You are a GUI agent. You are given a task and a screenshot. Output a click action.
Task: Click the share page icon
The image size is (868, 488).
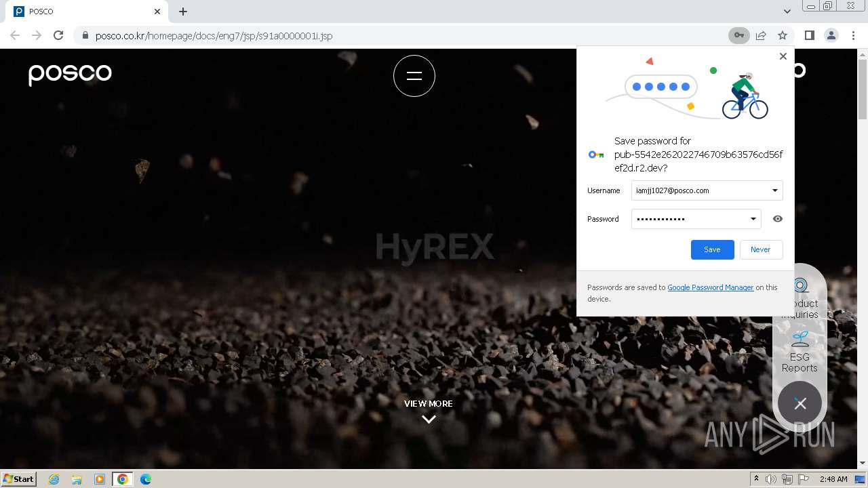click(x=761, y=35)
